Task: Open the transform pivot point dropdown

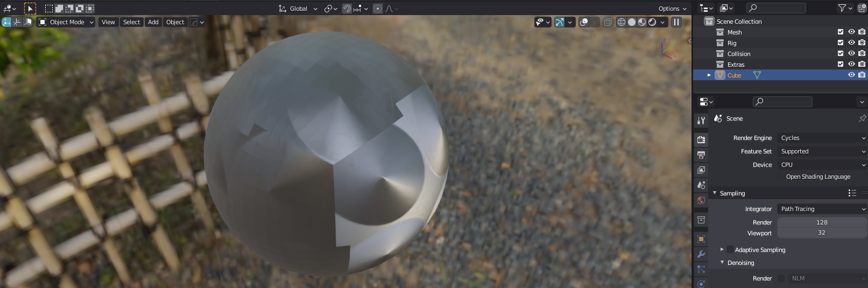Action: (330, 9)
